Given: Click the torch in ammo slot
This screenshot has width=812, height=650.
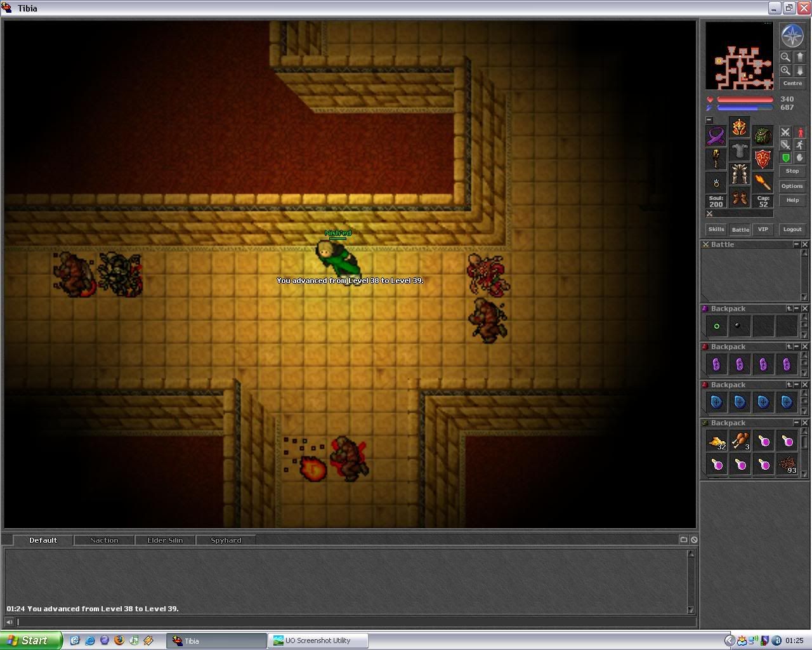Looking at the screenshot, I should click(x=763, y=183).
